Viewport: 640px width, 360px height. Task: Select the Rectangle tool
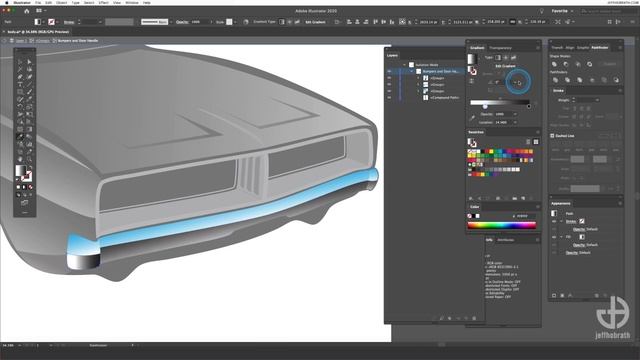[x=20, y=92]
